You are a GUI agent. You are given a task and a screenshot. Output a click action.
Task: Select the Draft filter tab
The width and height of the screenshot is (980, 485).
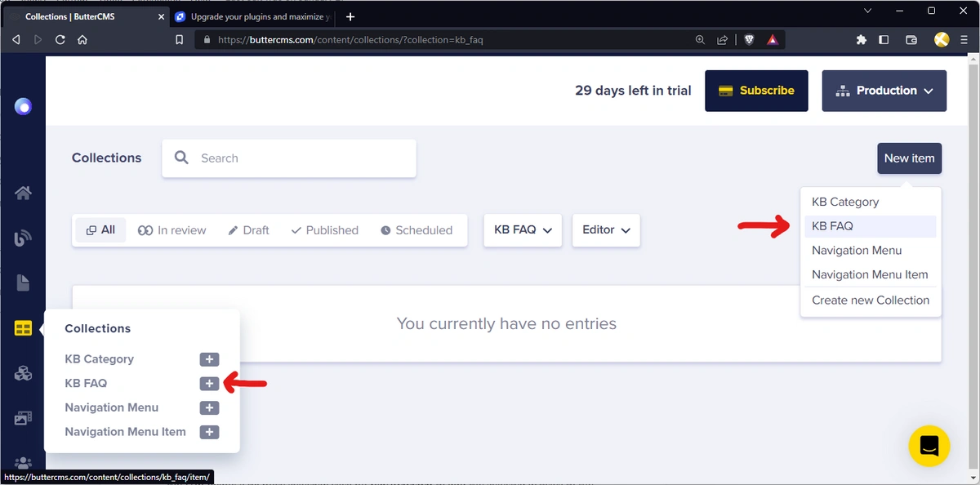click(x=248, y=230)
